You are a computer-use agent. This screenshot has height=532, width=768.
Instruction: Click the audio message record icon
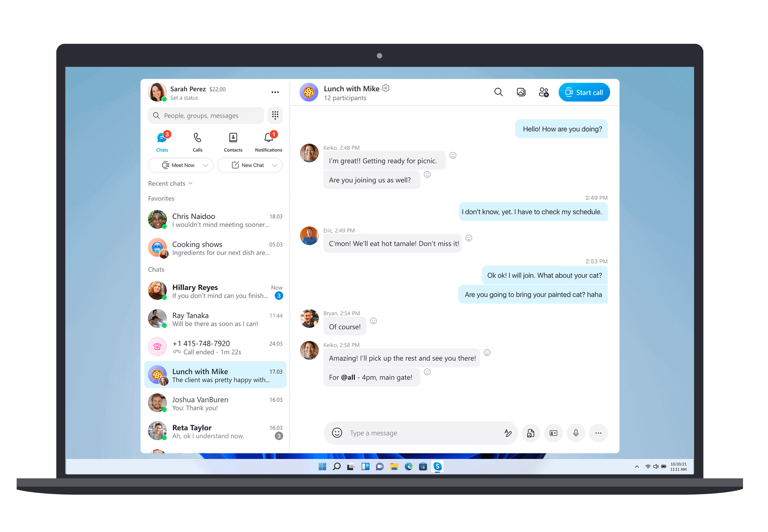(575, 433)
